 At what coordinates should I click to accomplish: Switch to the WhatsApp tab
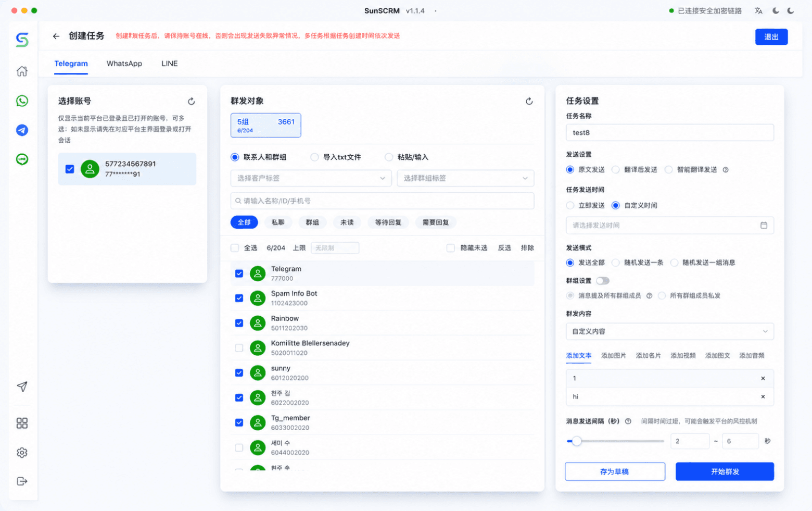pyautogui.click(x=124, y=64)
